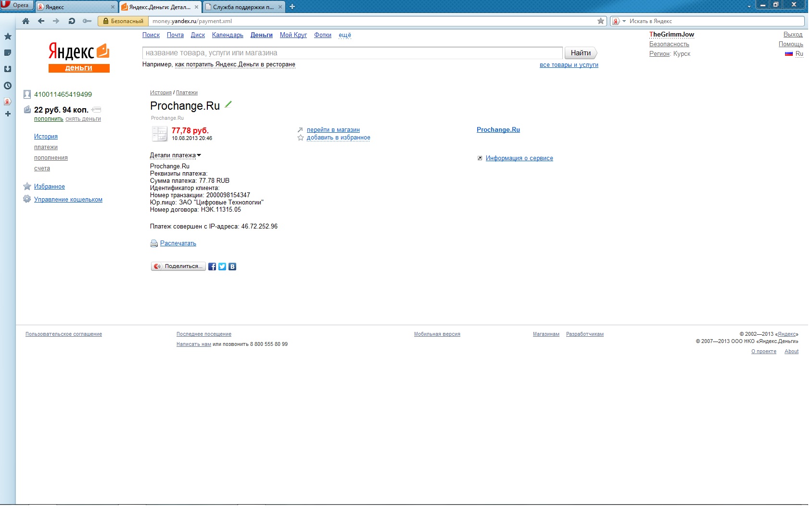Click the Написать нам footer link
Viewport: 812px width, 508px height.
pyautogui.click(x=194, y=344)
